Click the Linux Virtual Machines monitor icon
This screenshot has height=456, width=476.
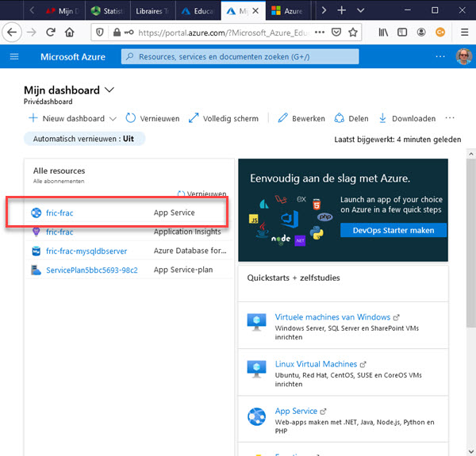click(256, 369)
